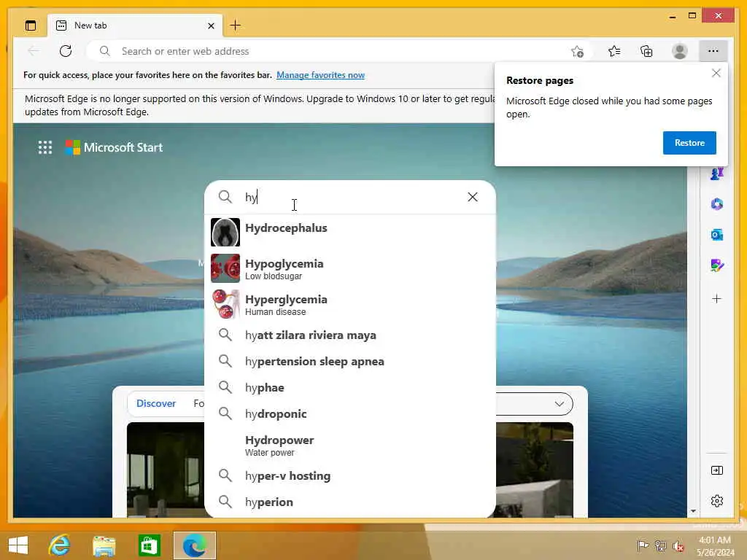Open the Designer sidebar icon

717,265
